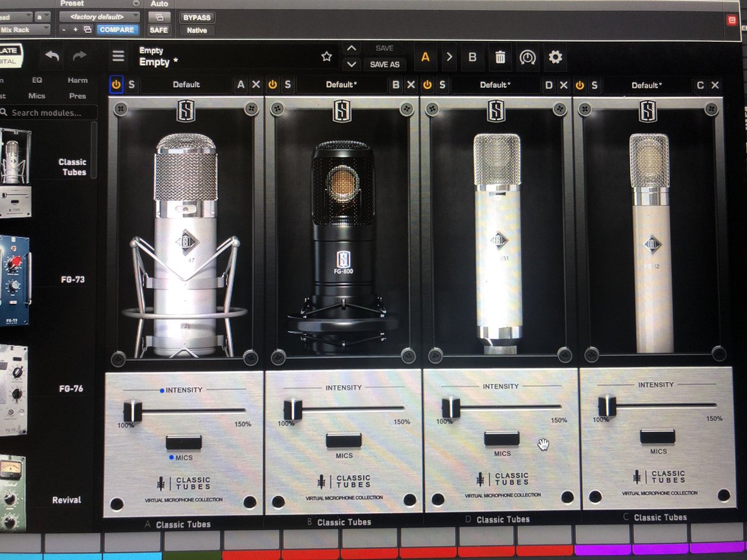Mark preset as favorite with star
The image size is (747, 560).
pyautogui.click(x=326, y=57)
